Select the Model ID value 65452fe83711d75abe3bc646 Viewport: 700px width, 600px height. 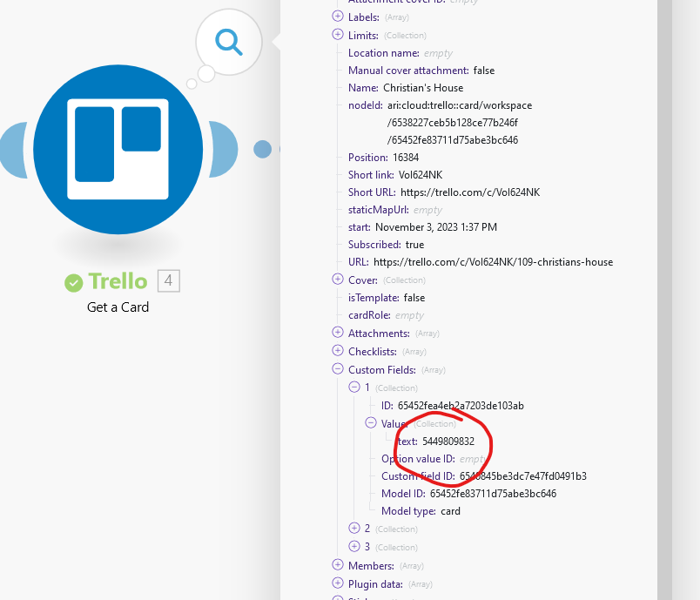(494, 494)
